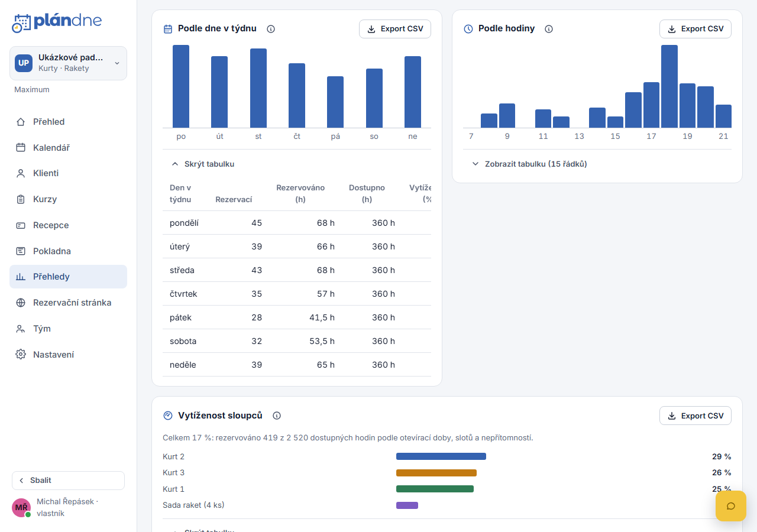Click the info icon beside Podle hodiny
Viewport: 757px width, 532px height.
tap(549, 29)
